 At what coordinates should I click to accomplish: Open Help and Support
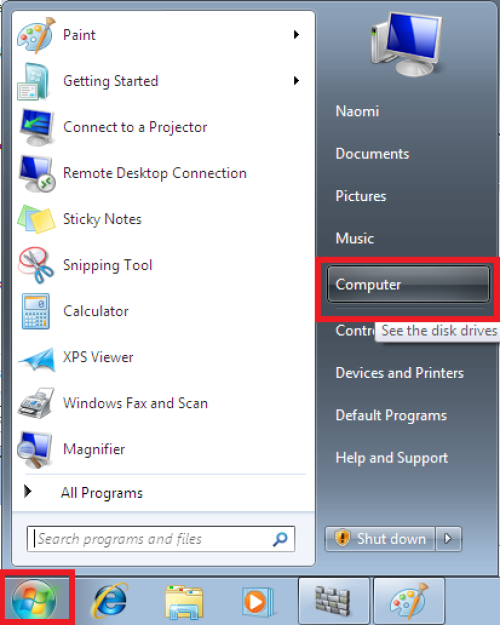392,458
